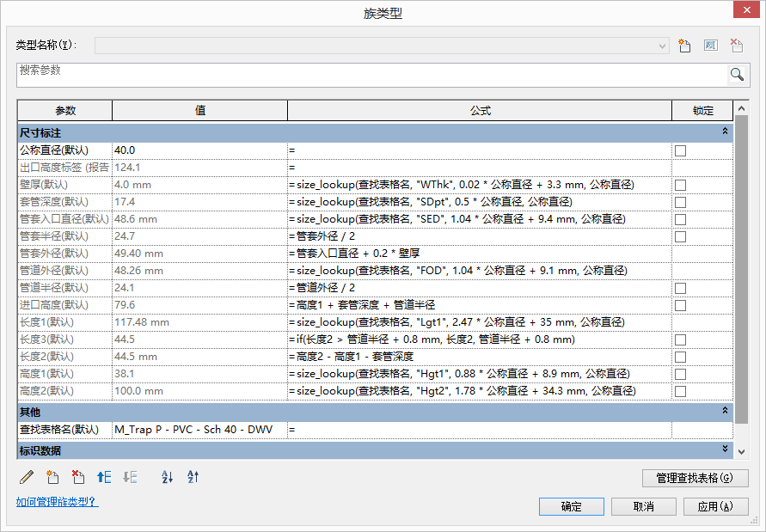Image resolution: width=766 pixels, height=532 pixels.
Task: Click the 搜索参数 search field
Action: [372, 75]
